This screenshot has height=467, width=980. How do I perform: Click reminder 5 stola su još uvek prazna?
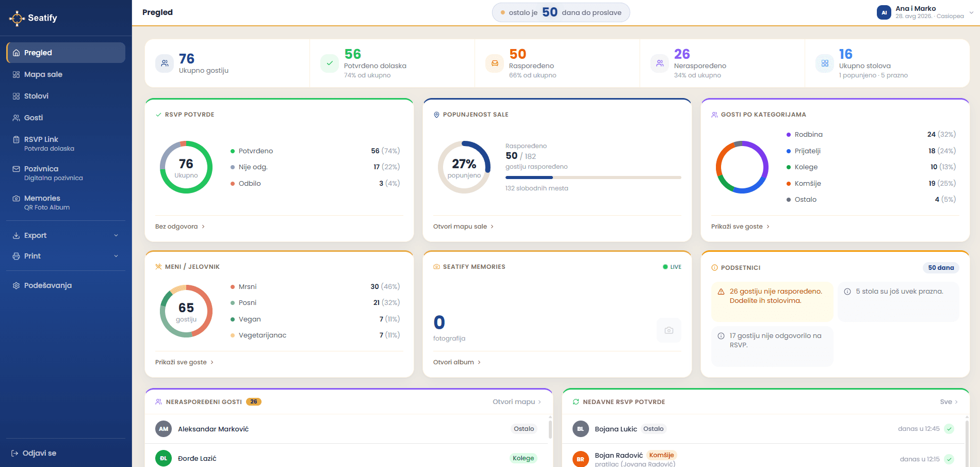pos(899,302)
